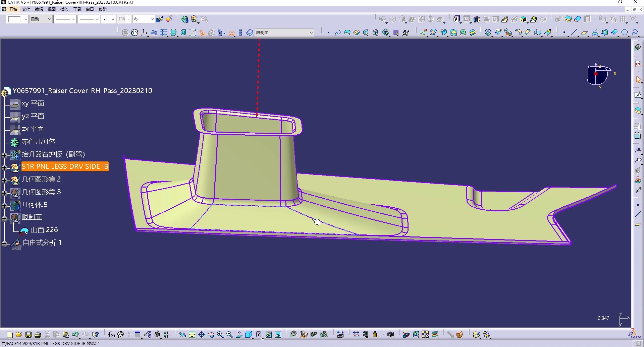Click the Save icon in bottom toolbar
This screenshot has height=347, width=644.
point(29,335)
